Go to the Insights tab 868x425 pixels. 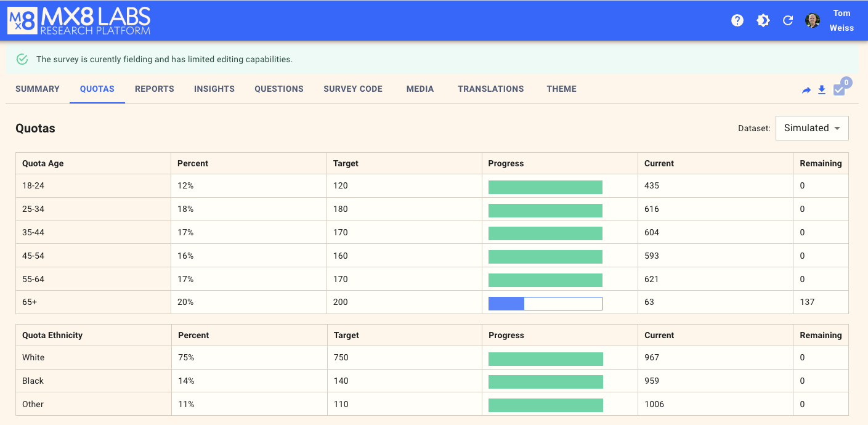click(x=214, y=89)
